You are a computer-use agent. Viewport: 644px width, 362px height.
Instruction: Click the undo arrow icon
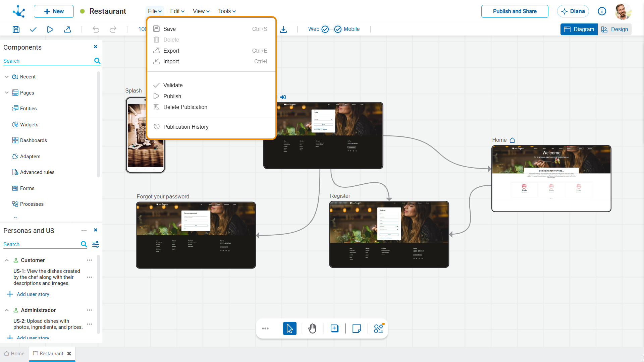click(96, 29)
